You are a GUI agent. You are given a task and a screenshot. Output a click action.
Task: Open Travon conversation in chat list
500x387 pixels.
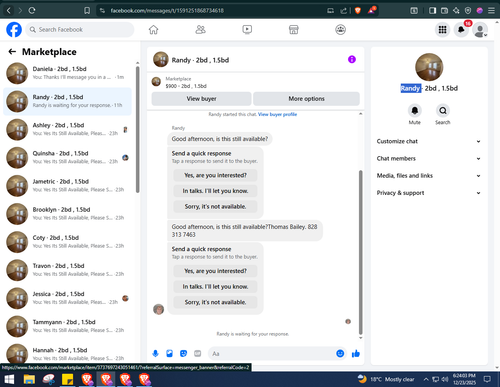67,270
